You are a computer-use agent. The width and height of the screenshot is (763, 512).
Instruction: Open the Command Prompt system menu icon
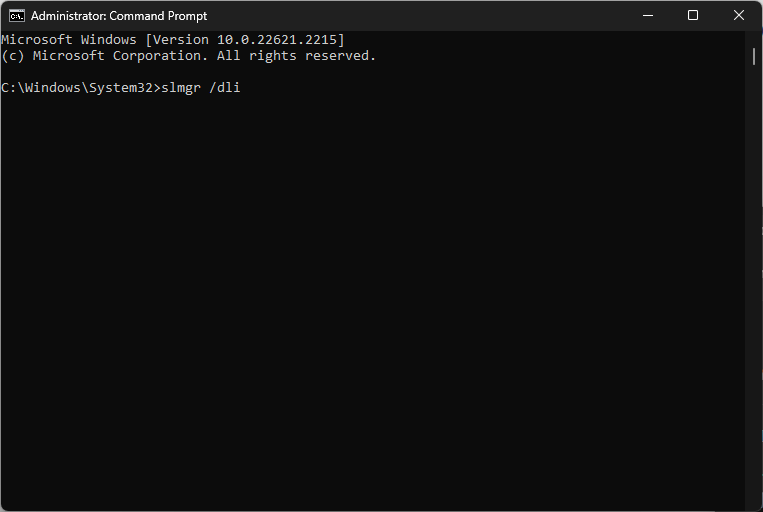16,16
